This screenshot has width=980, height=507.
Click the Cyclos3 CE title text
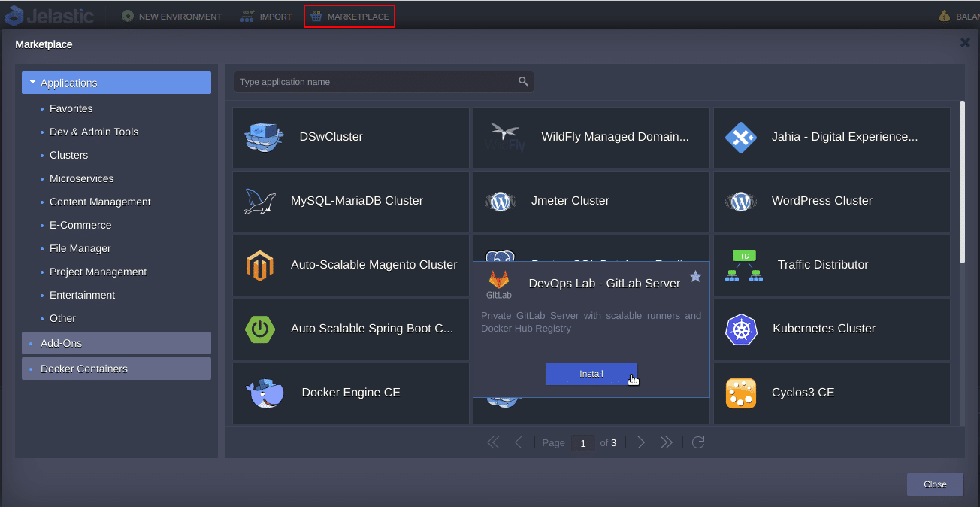point(803,393)
